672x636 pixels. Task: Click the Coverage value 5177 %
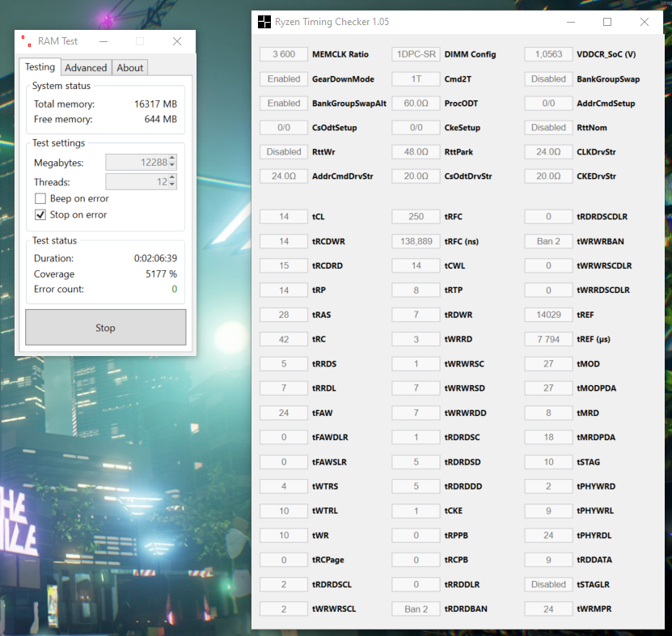tap(161, 273)
